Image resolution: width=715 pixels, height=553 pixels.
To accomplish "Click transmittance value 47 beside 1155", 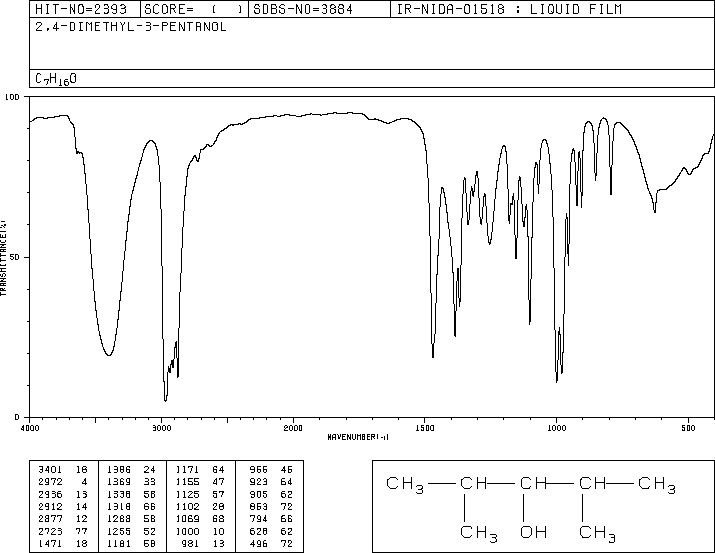I will [218, 482].
